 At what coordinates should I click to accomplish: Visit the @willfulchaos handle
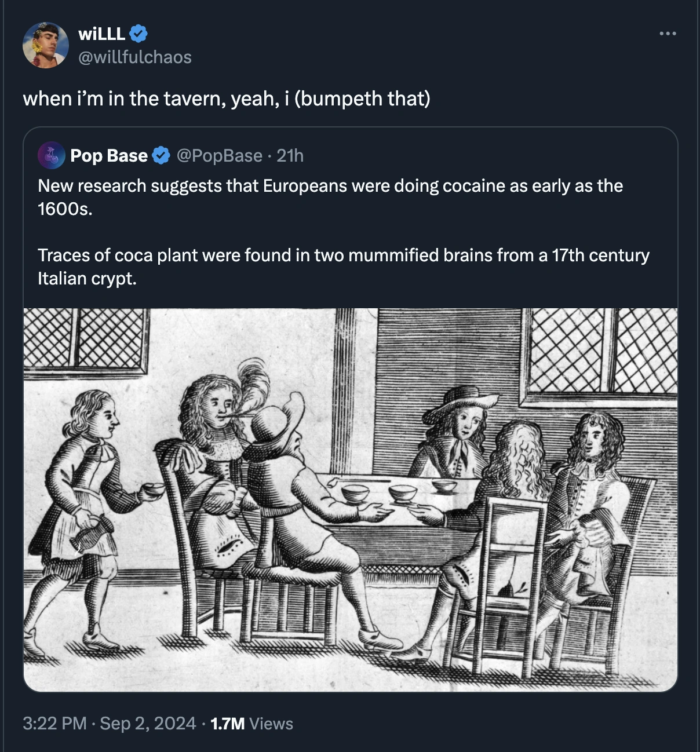point(134,57)
